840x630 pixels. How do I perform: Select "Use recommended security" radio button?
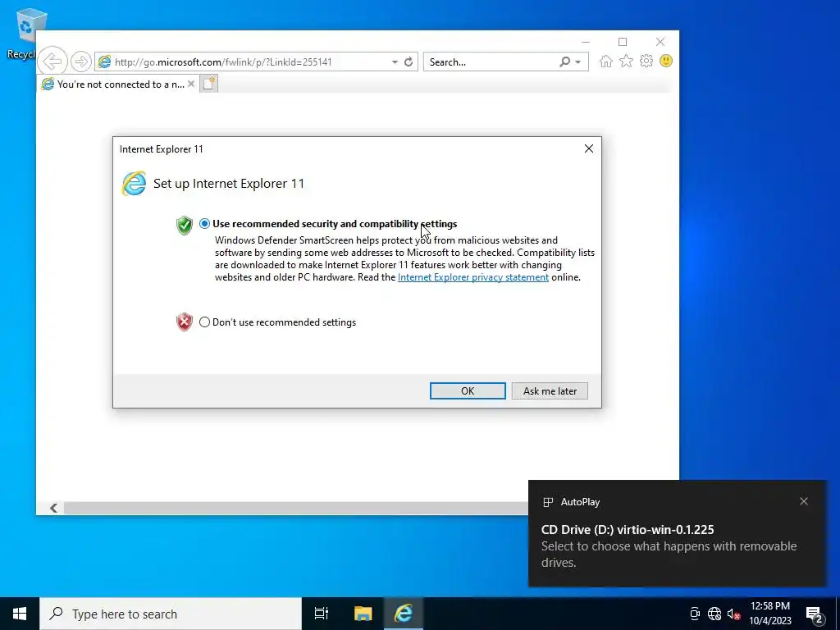pyautogui.click(x=204, y=224)
